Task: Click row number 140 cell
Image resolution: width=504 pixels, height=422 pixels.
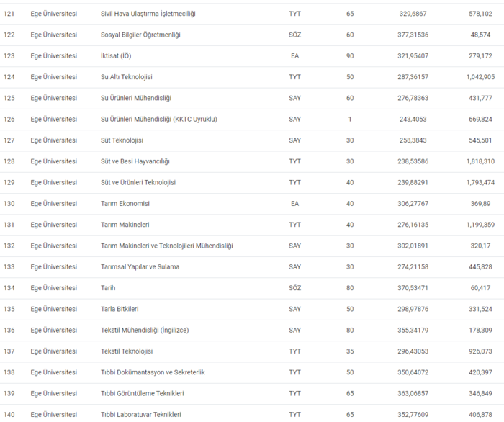Action: click(x=9, y=415)
